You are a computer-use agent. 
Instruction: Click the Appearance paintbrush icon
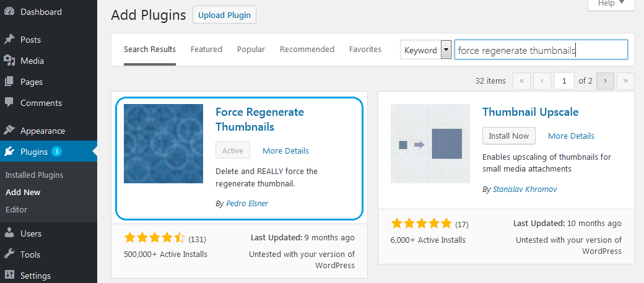9,131
